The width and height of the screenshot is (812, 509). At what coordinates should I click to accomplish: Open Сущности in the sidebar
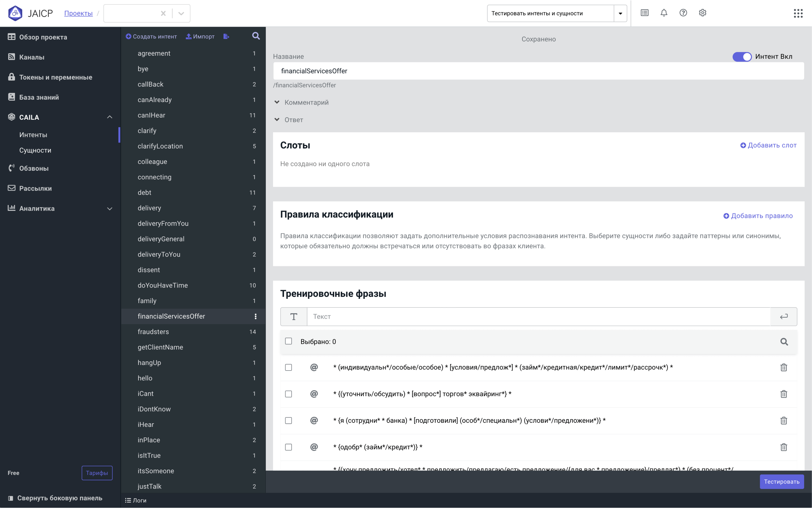[35, 150]
